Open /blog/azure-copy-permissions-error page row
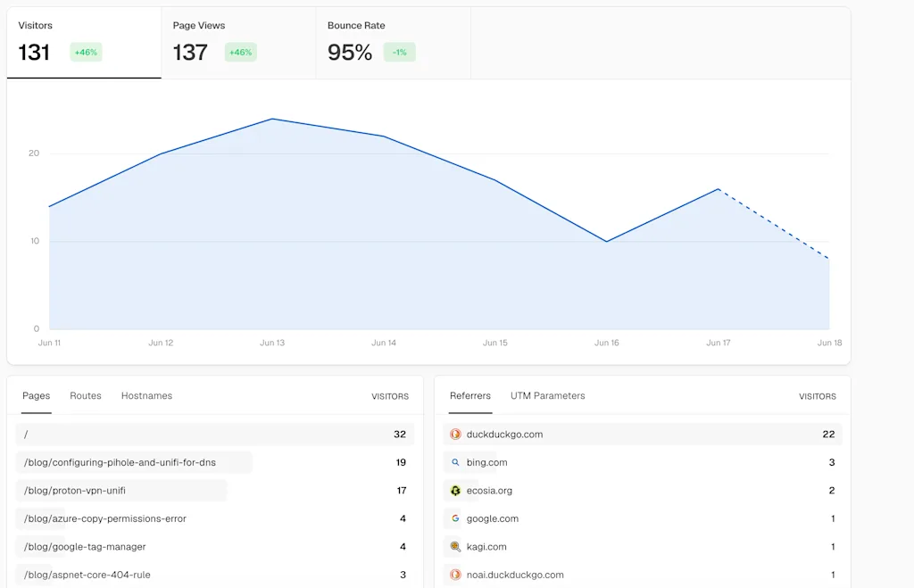Screen dimensions: 914x588 pyautogui.click(x=215, y=518)
